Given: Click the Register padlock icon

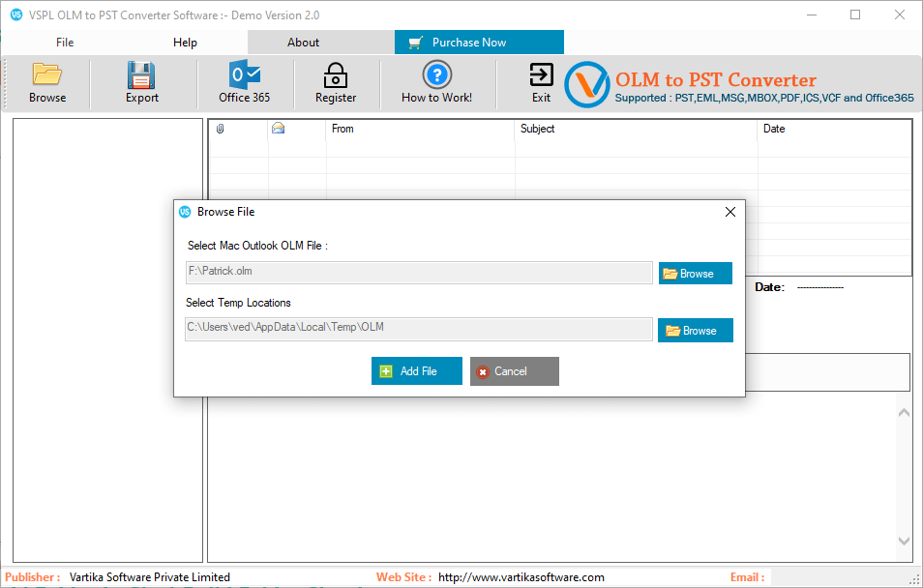Looking at the screenshot, I should tap(336, 75).
